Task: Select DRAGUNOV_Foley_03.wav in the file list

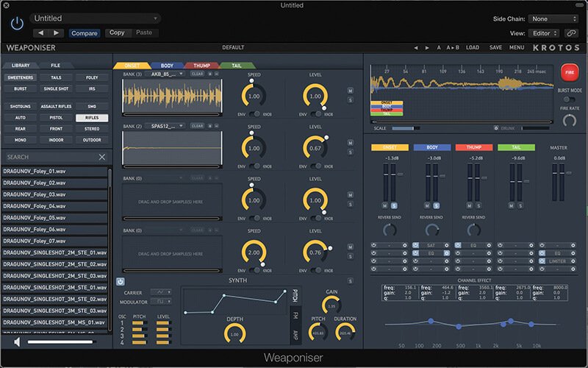Action: click(54, 194)
